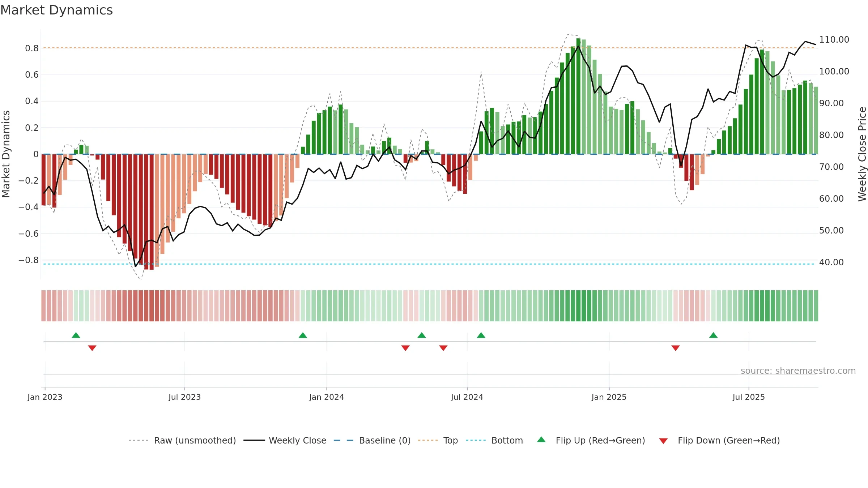Screen dimensions: 868x488
Task: Toggle the Top legend entry
Action: click(438, 440)
